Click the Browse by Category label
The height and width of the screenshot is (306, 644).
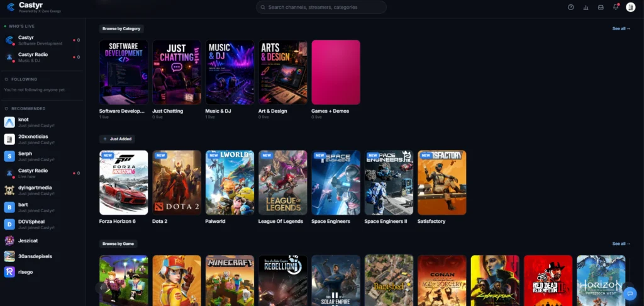coord(121,29)
